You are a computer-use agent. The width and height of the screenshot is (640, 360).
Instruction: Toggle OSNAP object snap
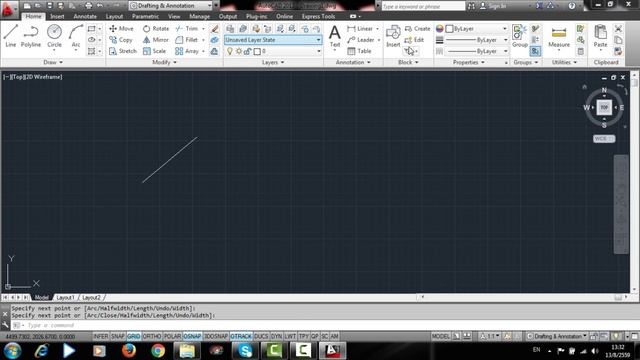click(x=192, y=336)
